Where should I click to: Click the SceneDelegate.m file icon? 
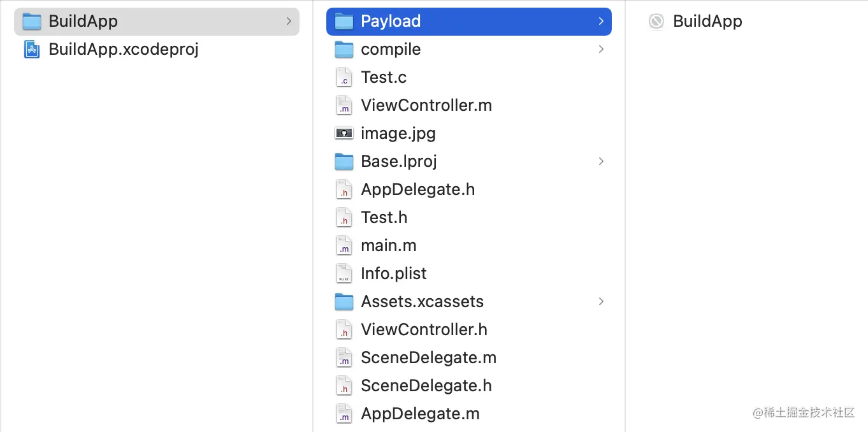344,357
